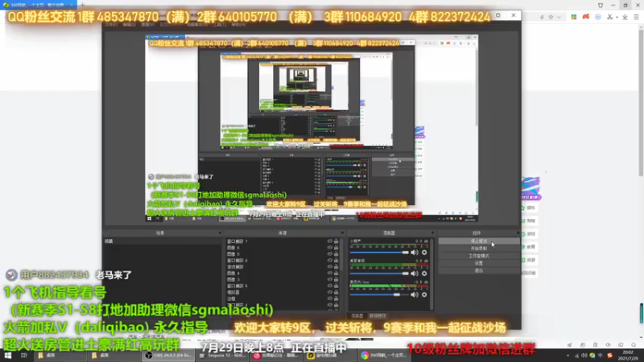Screen dimensions: 644x362
Task: Open Task View on taskbar
Action: pyautogui.click(x=23, y=356)
